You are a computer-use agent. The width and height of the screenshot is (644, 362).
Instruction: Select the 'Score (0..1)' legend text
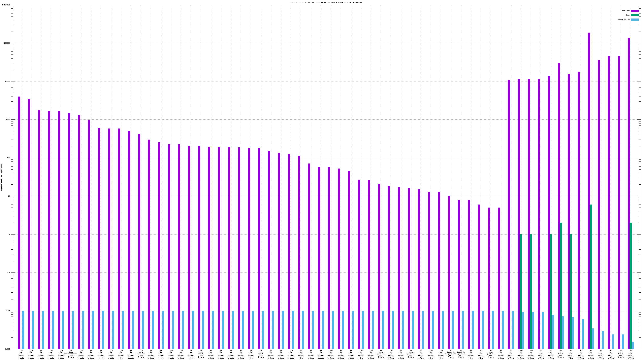[624, 20]
